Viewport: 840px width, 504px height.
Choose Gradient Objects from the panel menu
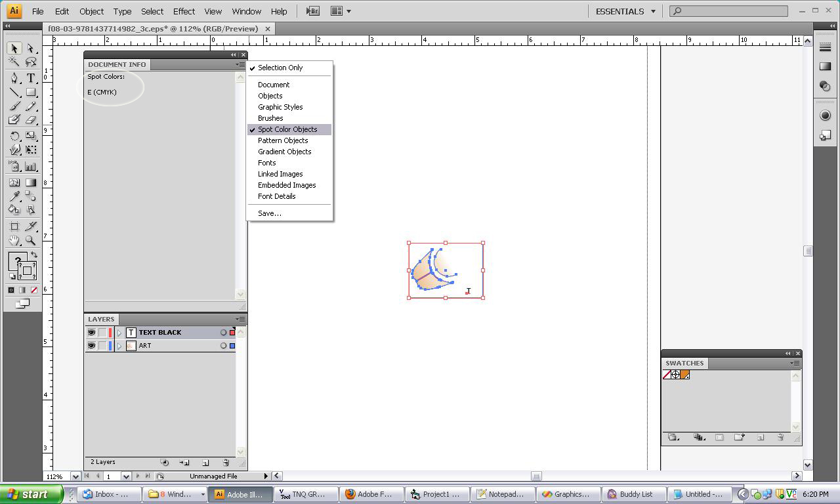pyautogui.click(x=289, y=152)
